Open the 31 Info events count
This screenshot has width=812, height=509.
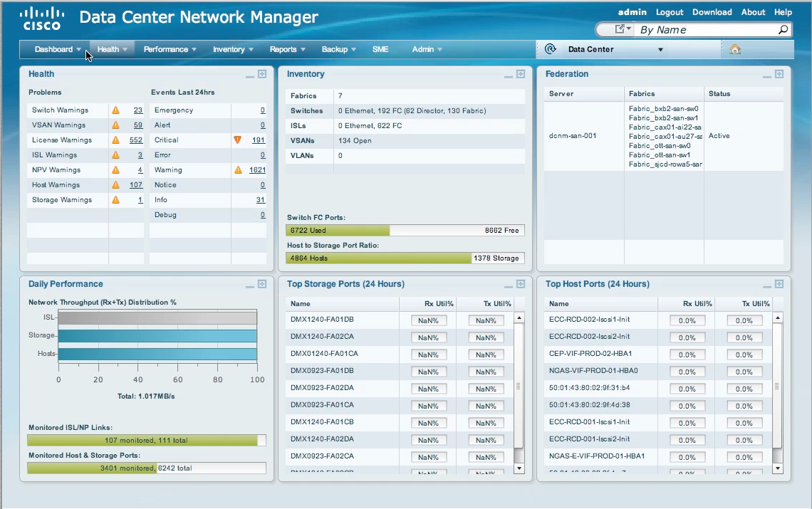coord(261,200)
